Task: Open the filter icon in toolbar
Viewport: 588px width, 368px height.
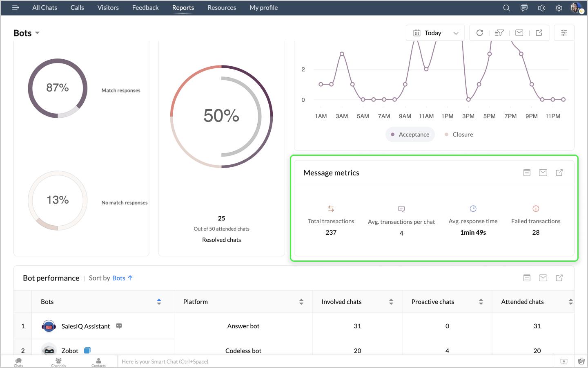Action: click(x=499, y=33)
